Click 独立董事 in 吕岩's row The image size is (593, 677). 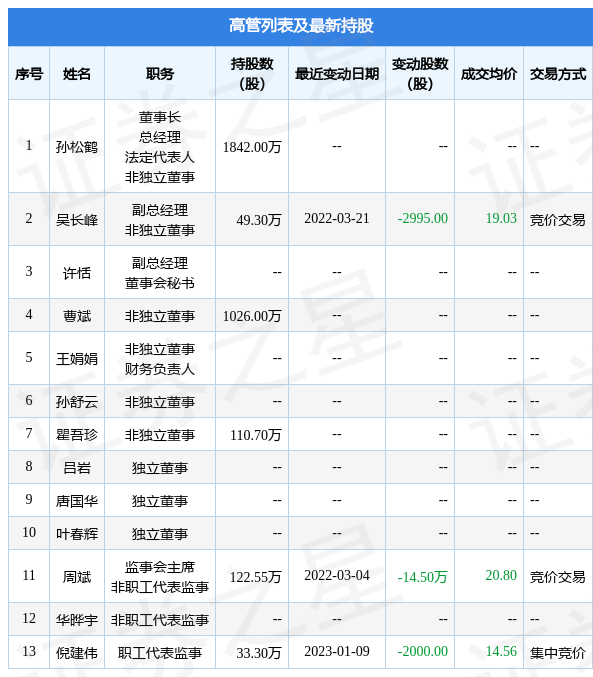point(160,468)
